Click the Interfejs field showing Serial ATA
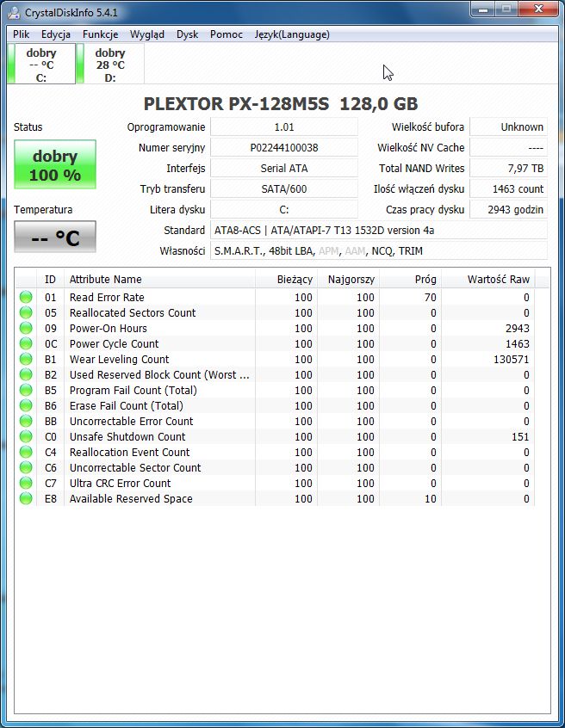The height and width of the screenshot is (728, 565). [x=284, y=168]
